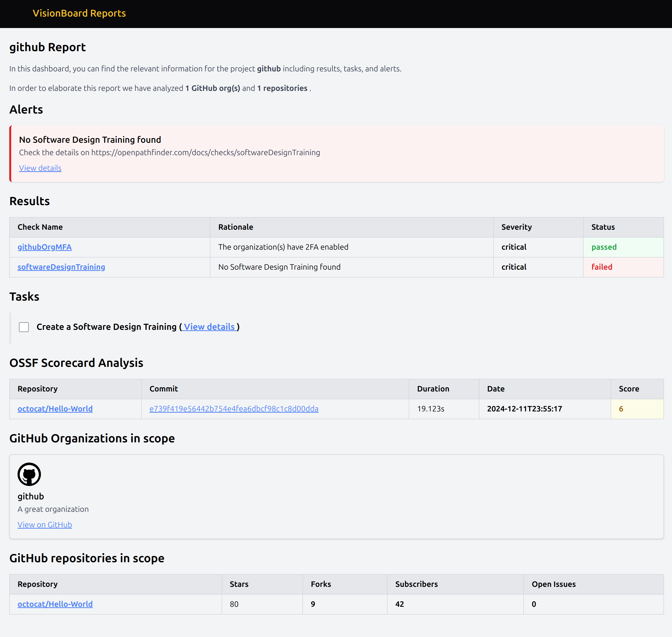Screen dimensions: 672x637
Task: Click the Stars column header
Action: click(x=262, y=584)
